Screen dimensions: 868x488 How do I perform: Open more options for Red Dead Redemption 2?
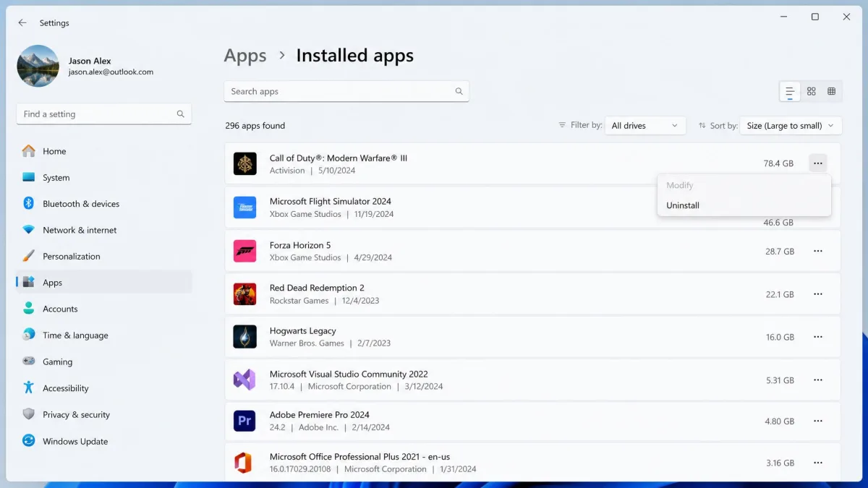click(818, 294)
